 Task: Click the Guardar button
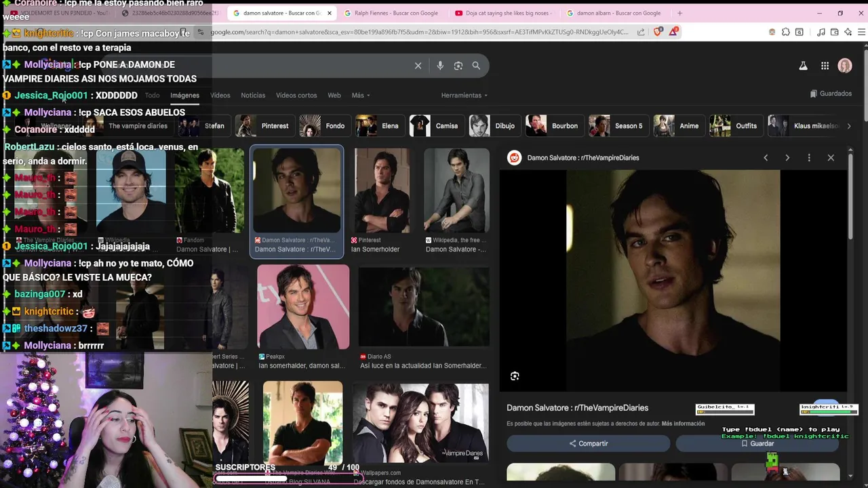pos(757,443)
